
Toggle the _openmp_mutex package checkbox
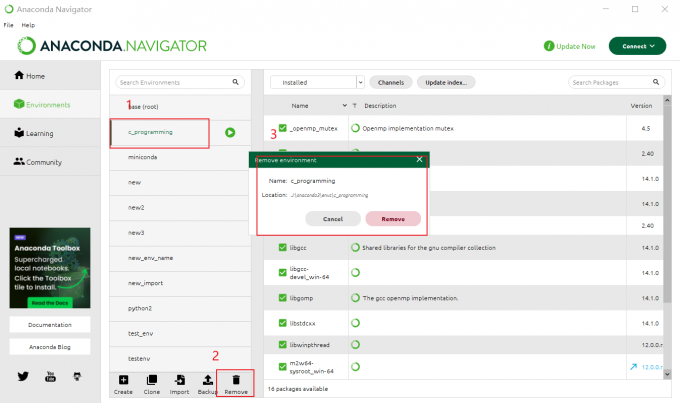click(283, 128)
